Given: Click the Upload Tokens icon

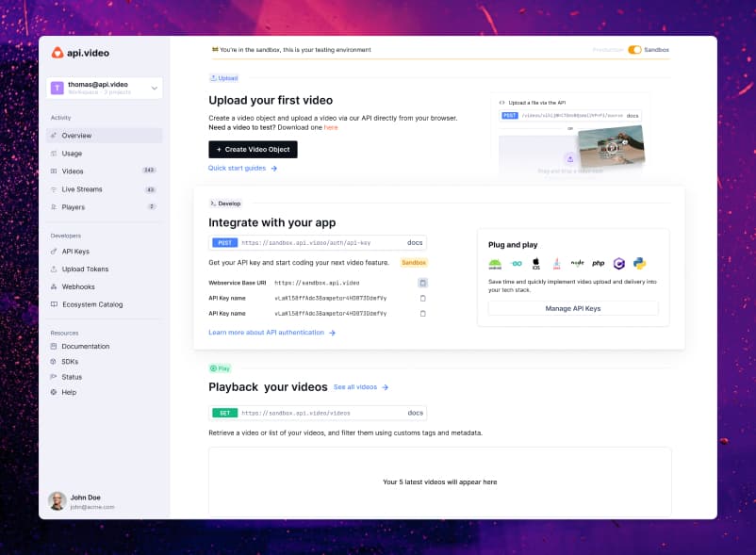Looking at the screenshot, I should pos(54,269).
